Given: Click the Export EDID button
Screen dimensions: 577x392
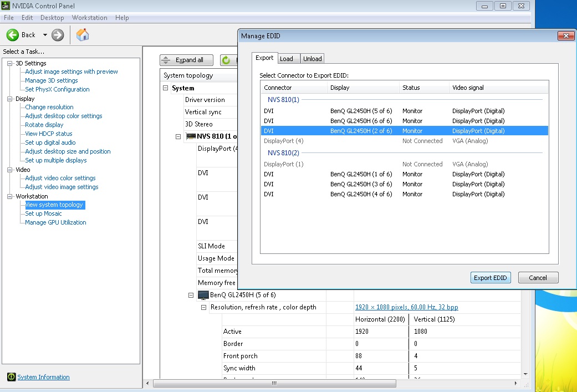Looking at the screenshot, I should click(490, 278).
